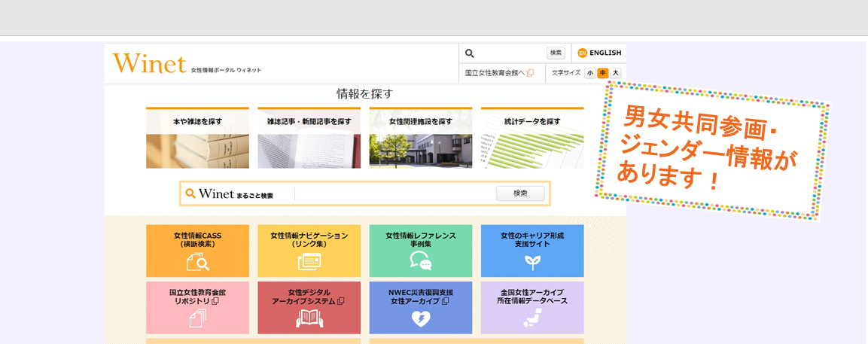Screen dimensions: 868x344
Task: Click the open book icon under 女性デジタルアーカイブシステム
Action: tap(309, 318)
